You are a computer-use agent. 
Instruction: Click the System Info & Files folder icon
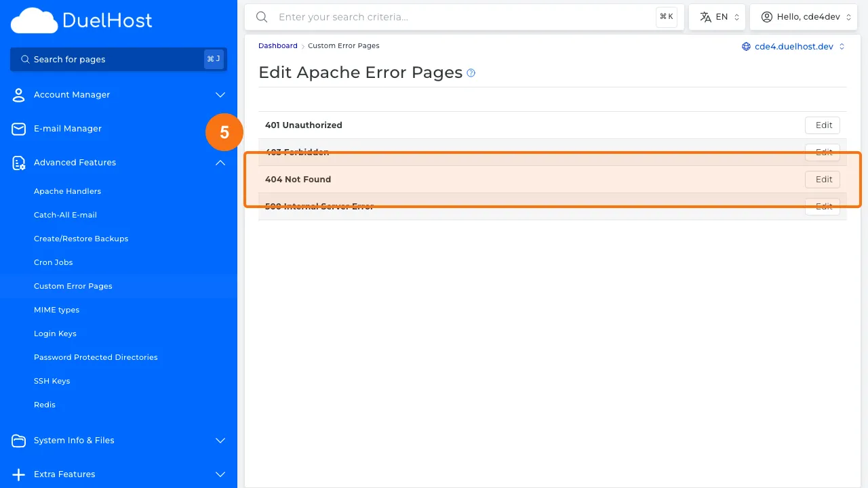(x=18, y=441)
